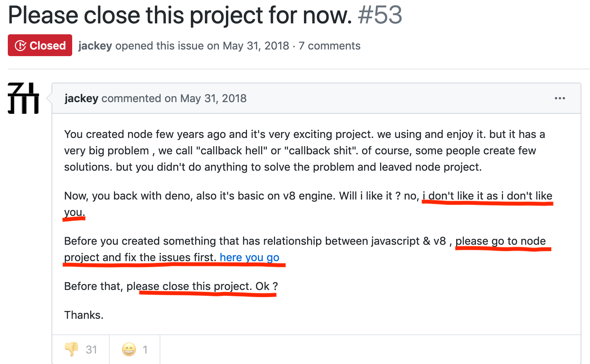The height and width of the screenshot is (364, 590).
Task: Follow the "here you go" link
Action: [249, 257]
